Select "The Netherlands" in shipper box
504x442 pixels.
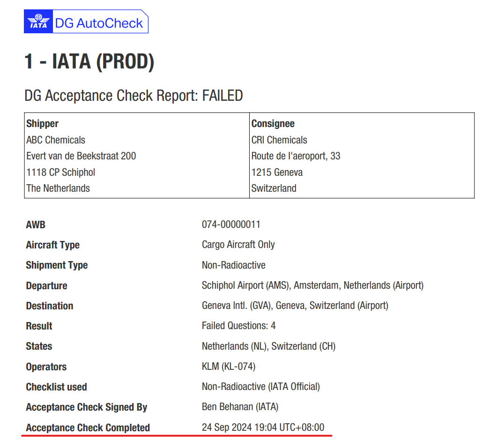point(58,188)
